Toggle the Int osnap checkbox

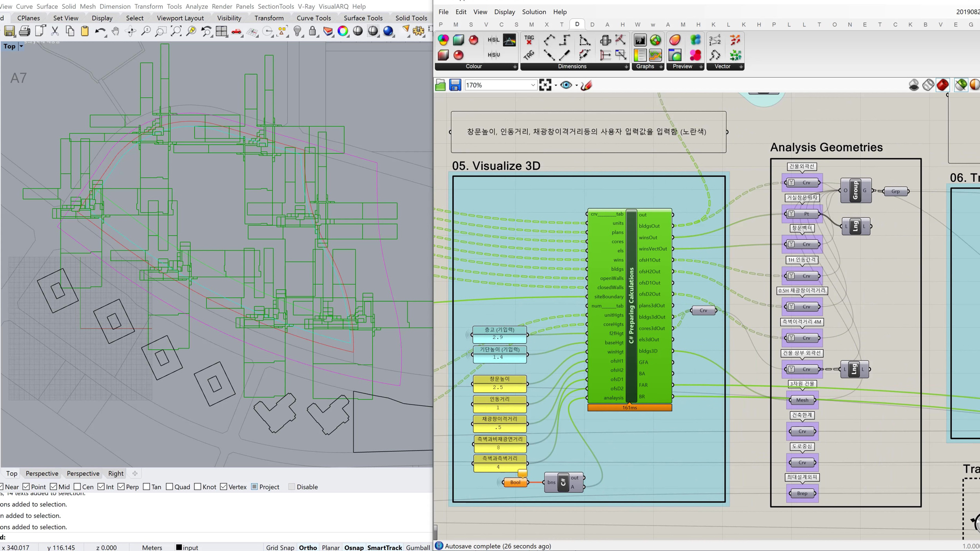[x=101, y=486]
